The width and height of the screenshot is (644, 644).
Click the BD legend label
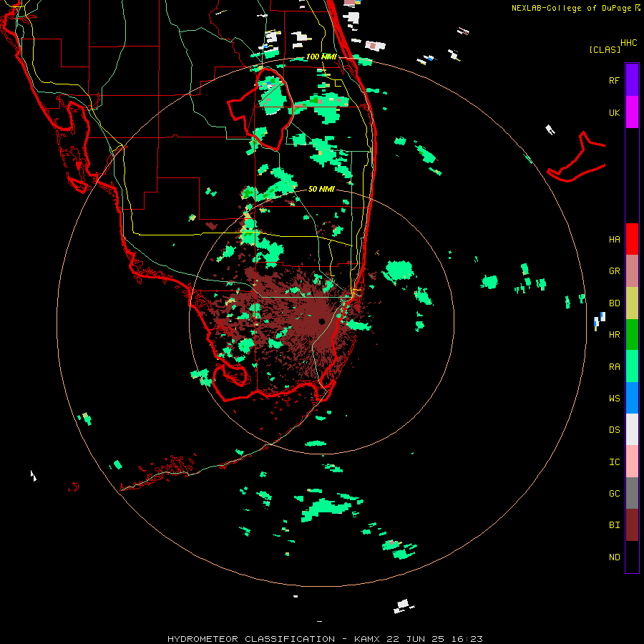tap(614, 303)
